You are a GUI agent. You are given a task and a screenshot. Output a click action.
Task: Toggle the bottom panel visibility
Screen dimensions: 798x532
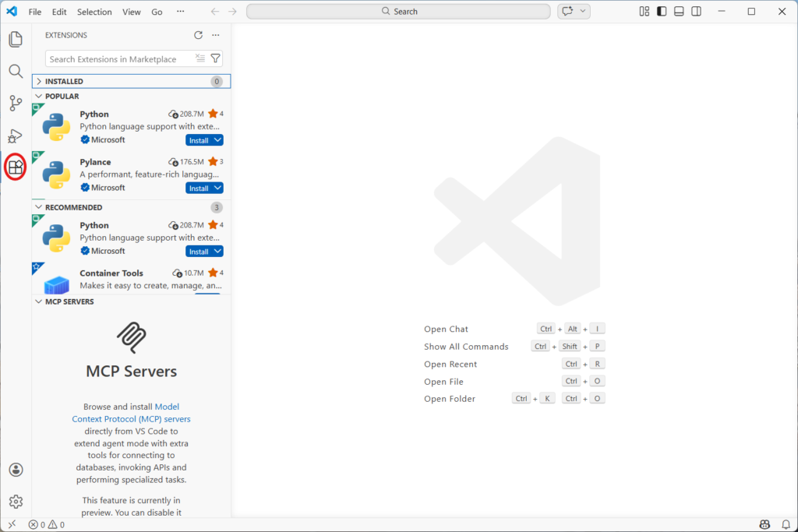pos(679,11)
